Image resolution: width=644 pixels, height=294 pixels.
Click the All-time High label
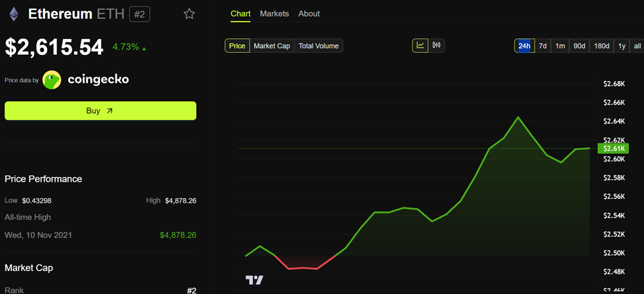click(x=28, y=217)
